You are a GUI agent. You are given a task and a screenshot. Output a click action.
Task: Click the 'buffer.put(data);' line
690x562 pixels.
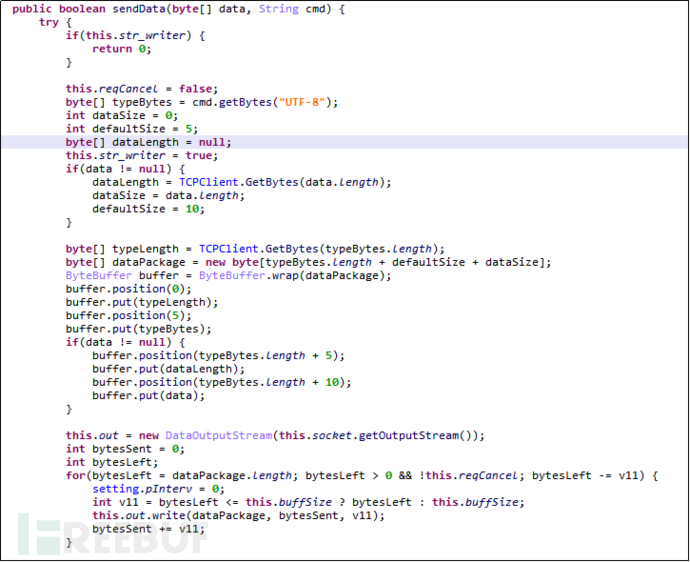point(148,396)
